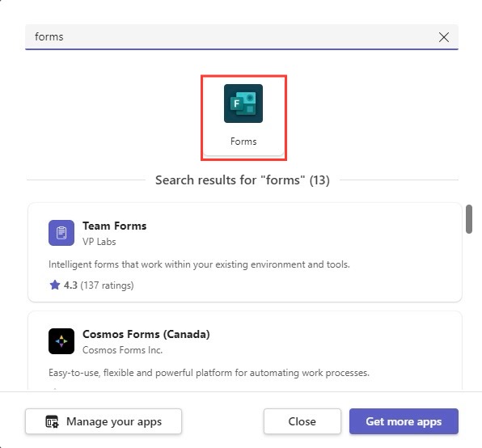Click the star rating icon for Team Forms

pyautogui.click(x=55, y=285)
